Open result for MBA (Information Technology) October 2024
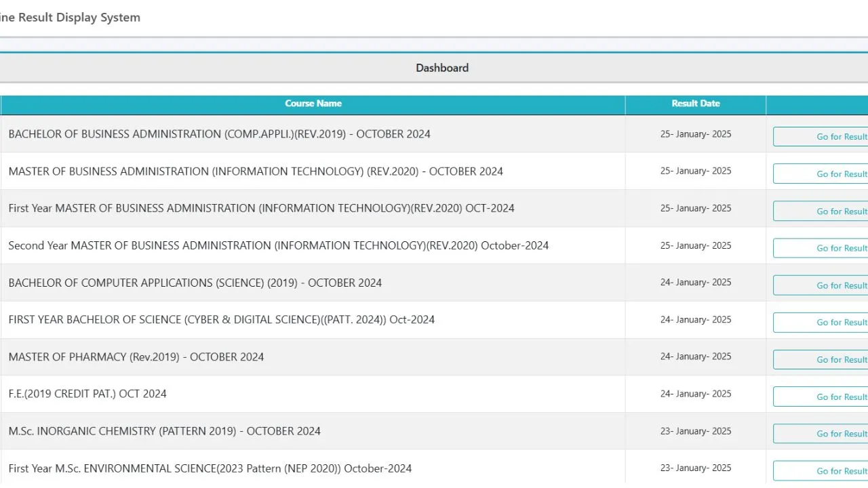The height and width of the screenshot is (488, 868). pyautogui.click(x=834, y=174)
